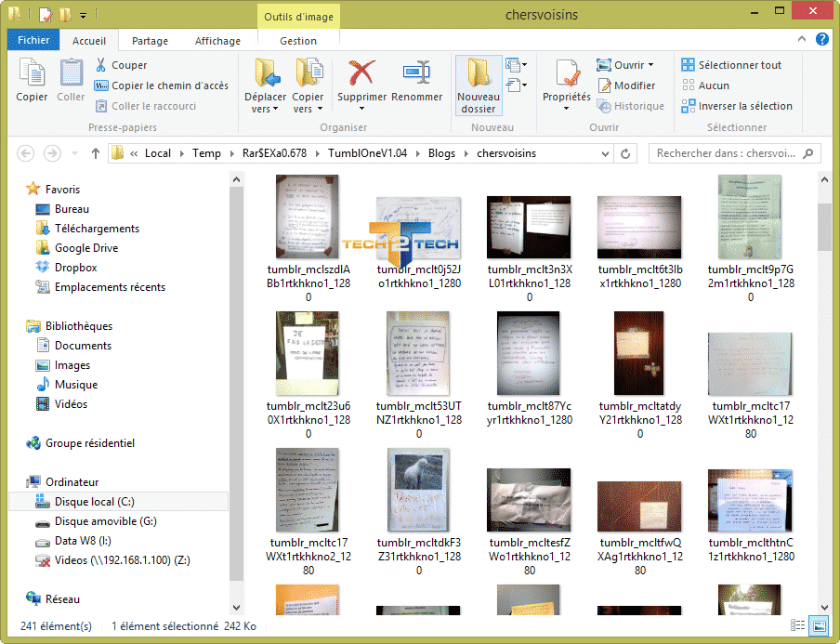840x644 pixels.
Task: Select thumbnail tumblr_mcltatdyY21rtkhkno1_1280
Action: pos(640,375)
